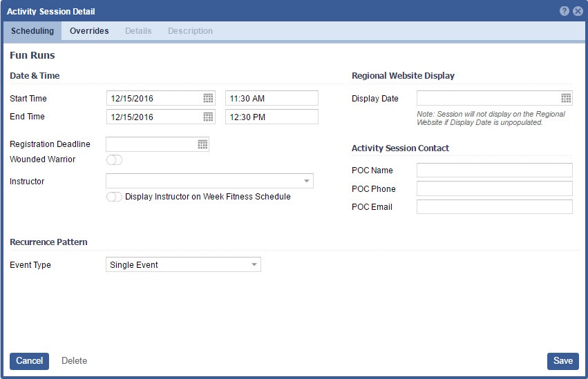This screenshot has height=379, width=588.
Task: Open the End Time calendar picker
Action: pos(208,117)
